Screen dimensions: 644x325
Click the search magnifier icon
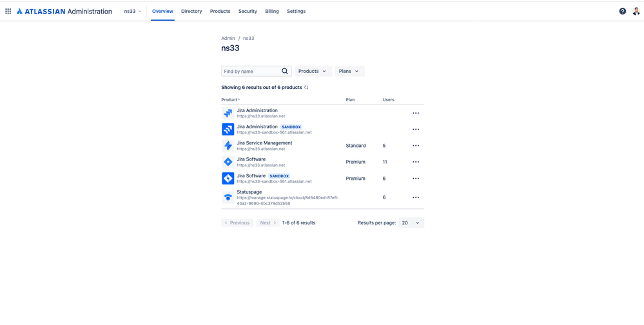point(285,71)
